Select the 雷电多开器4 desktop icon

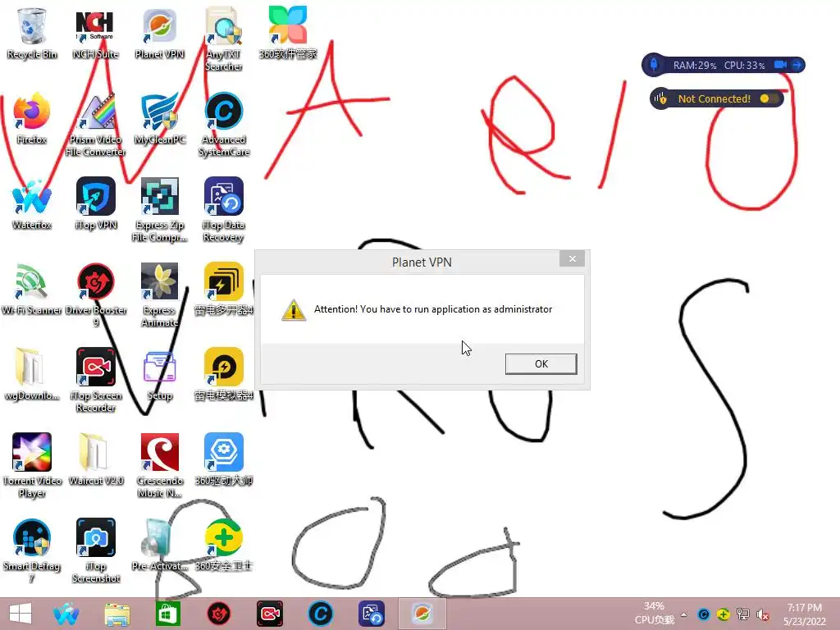223,290
